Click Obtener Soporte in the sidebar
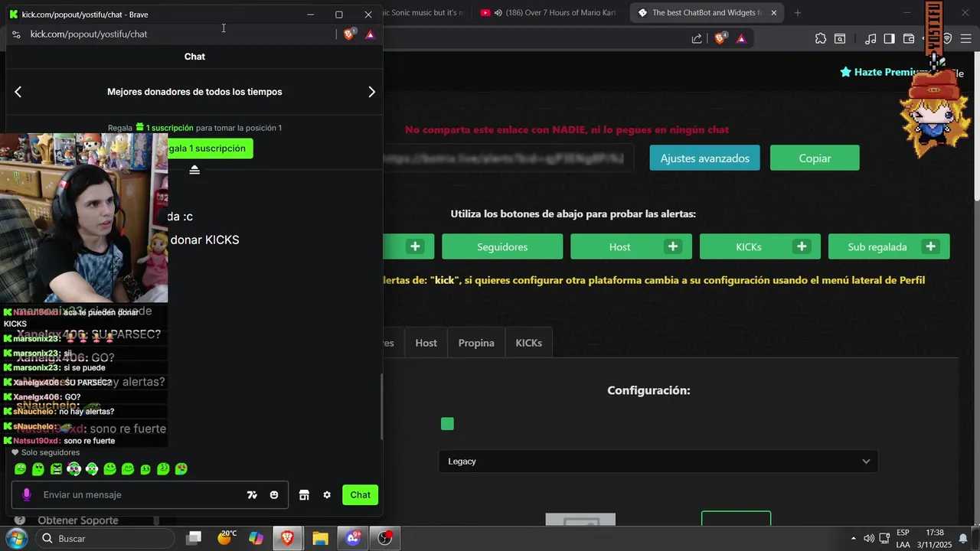This screenshot has width=980, height=551. coord(78,520)
